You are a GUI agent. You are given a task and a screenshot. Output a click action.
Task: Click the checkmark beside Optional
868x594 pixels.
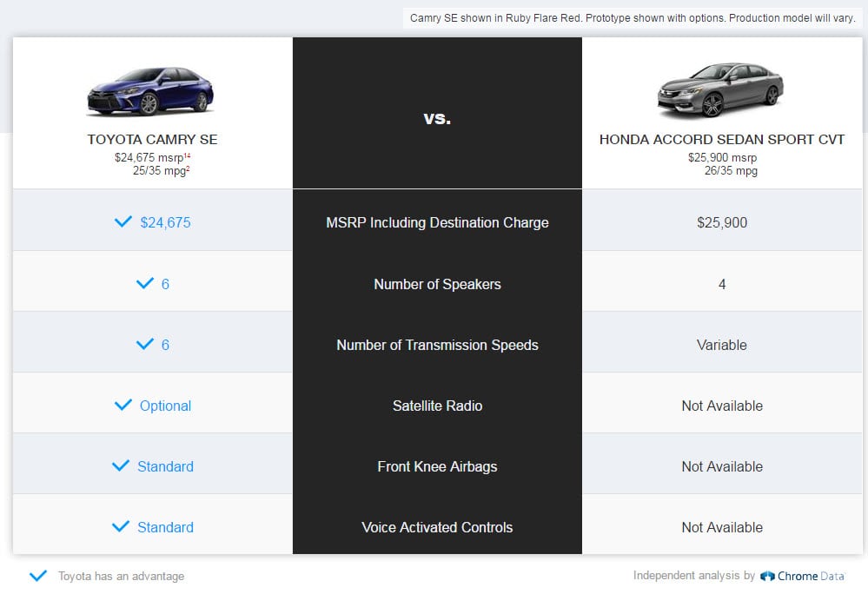click(123, 405)
